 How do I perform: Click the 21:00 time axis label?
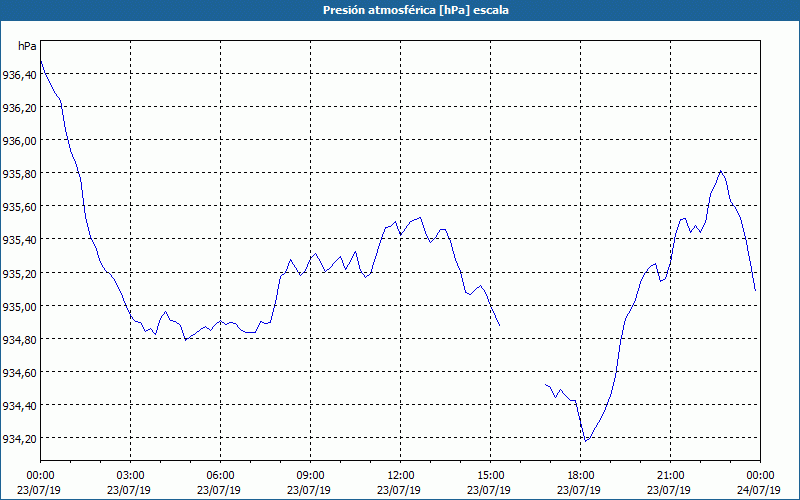[670, 476]
